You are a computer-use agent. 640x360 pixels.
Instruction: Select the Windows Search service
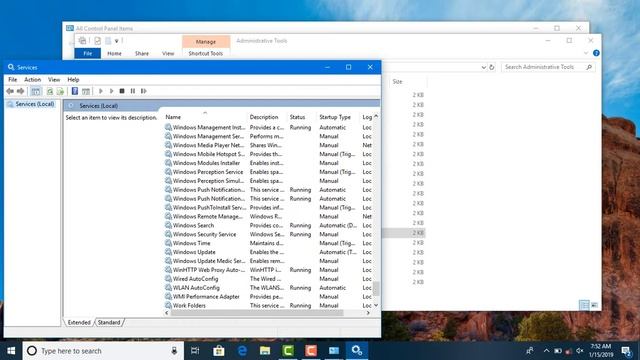(x=269, y=225)
